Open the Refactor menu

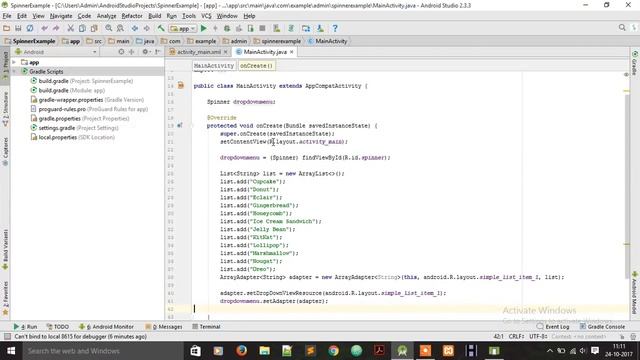(132, 16)
